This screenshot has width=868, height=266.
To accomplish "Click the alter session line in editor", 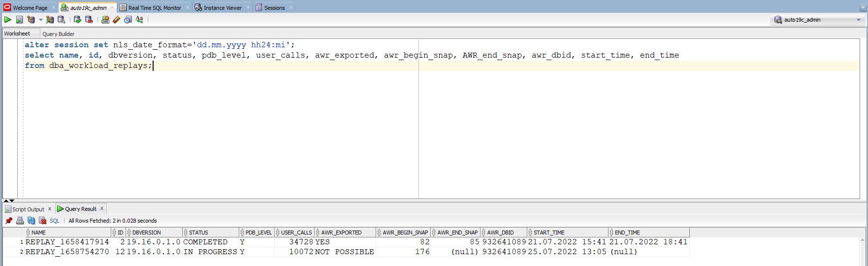I will pyautogui.click(x=160, y=45).
